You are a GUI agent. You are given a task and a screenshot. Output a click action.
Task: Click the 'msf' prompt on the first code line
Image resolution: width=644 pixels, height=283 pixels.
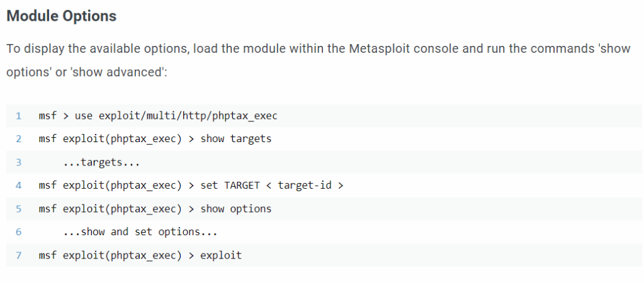tap(48, 116)
